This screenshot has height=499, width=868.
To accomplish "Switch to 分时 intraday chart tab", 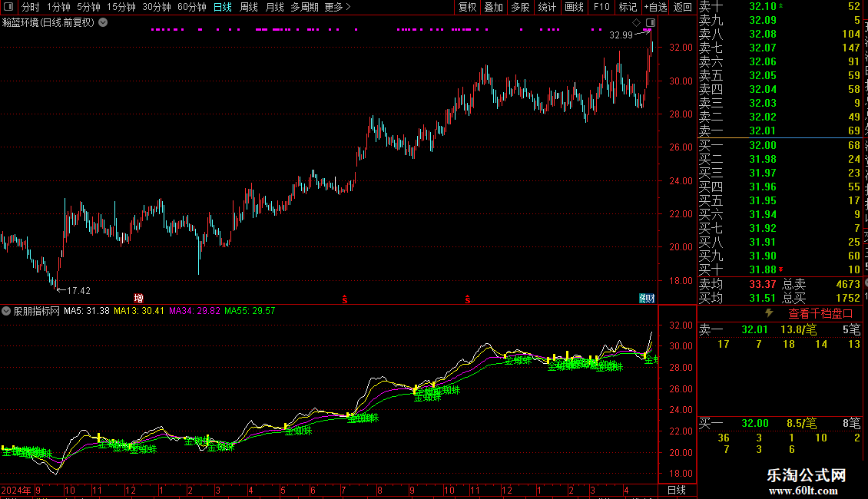I will coord(31,7).
